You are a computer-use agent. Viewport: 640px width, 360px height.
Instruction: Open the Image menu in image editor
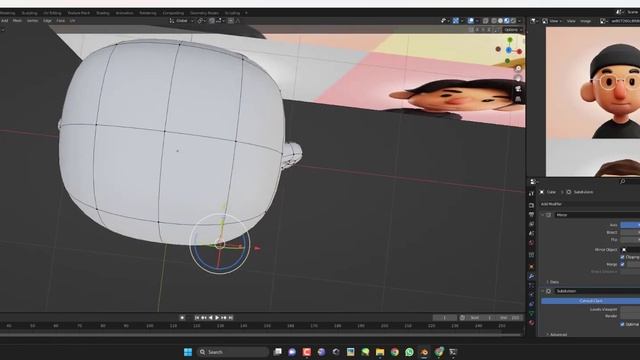point(585,21)
